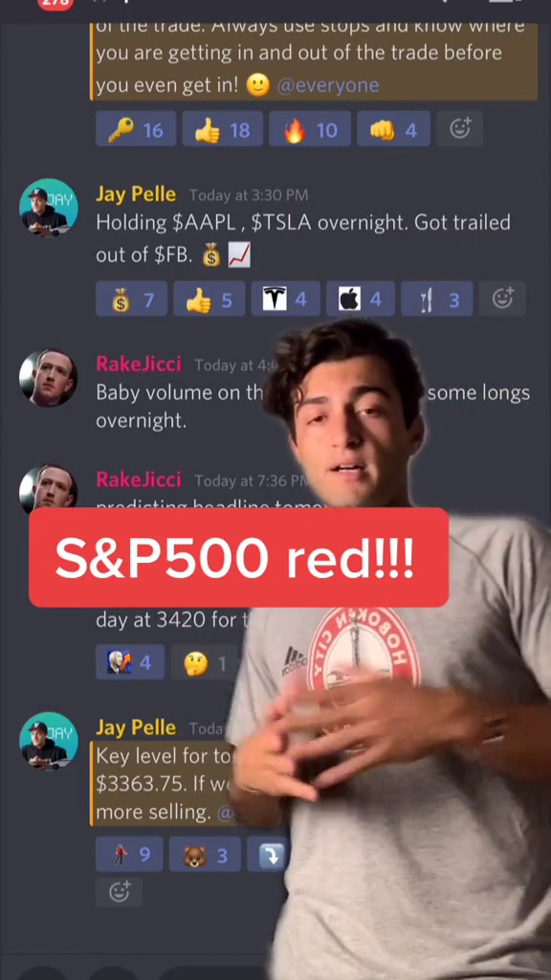Click the stonks meme reaction with 4
The image size is (551, 980).
coord(130,662)
